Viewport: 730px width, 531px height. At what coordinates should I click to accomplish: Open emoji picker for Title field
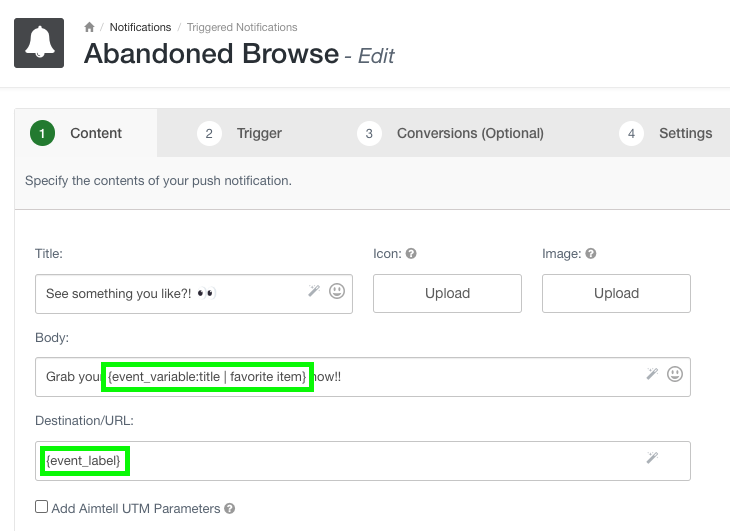pos(337,292)
